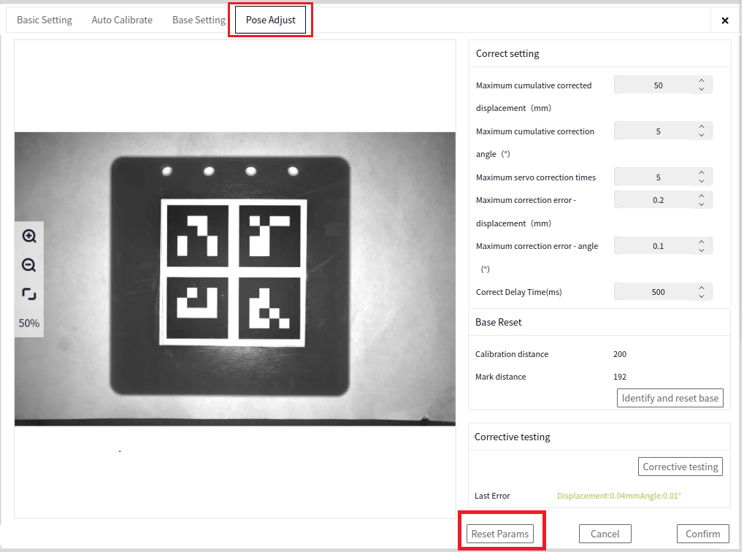This screenshot has height=560, width=744.
Task: Click the Mark distance value 192
Action: click(x=620, y=377)
